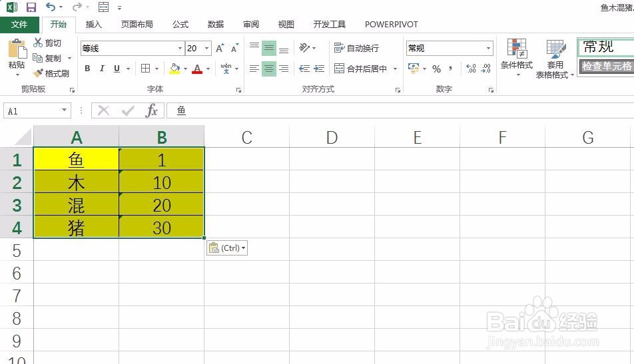The width and height of the screenshot is (634, 364).
Task: Toggle align text right
Action: 284,69
